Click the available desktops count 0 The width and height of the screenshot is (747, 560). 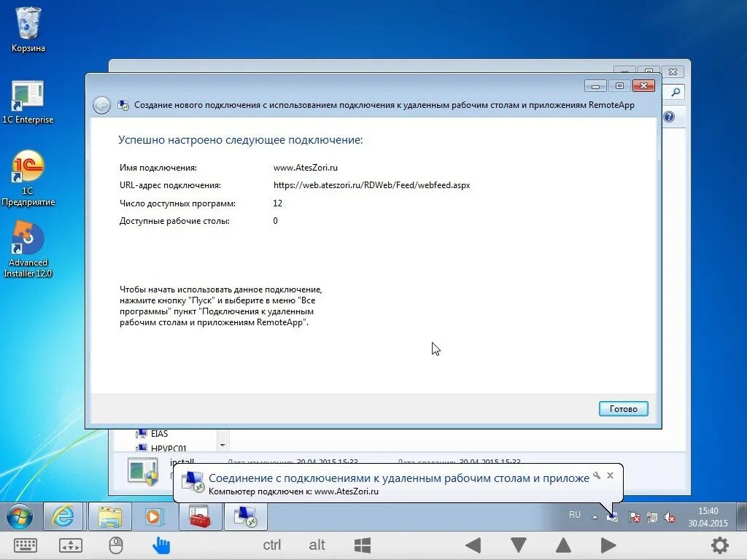pyautogui.click(x=275, y=221)
